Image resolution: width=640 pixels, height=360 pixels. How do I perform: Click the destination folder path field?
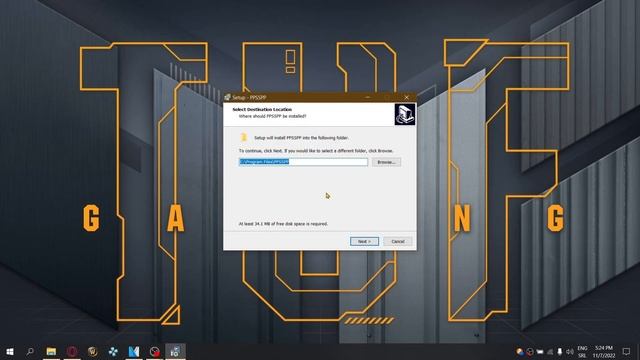pos(303,162)
